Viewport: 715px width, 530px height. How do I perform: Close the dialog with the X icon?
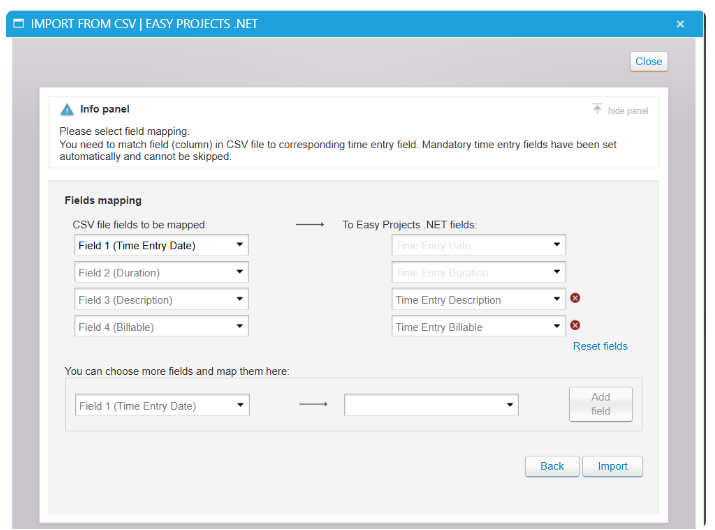(680, 24)
